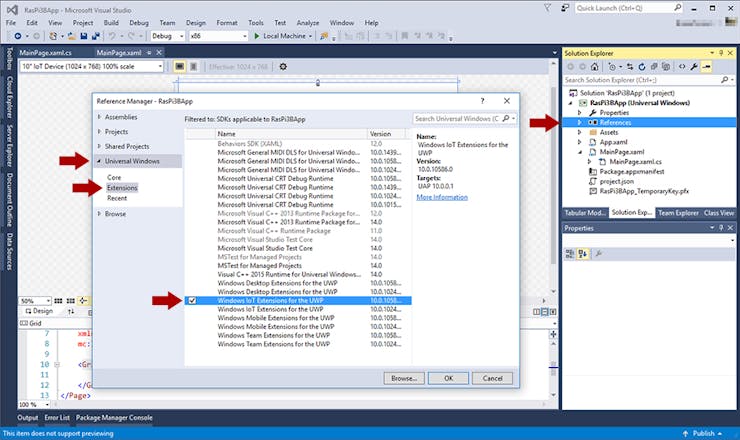Viewport: 740px width, 440px height.
Task: Open the Analyze menu
Action: click(308, 23)
